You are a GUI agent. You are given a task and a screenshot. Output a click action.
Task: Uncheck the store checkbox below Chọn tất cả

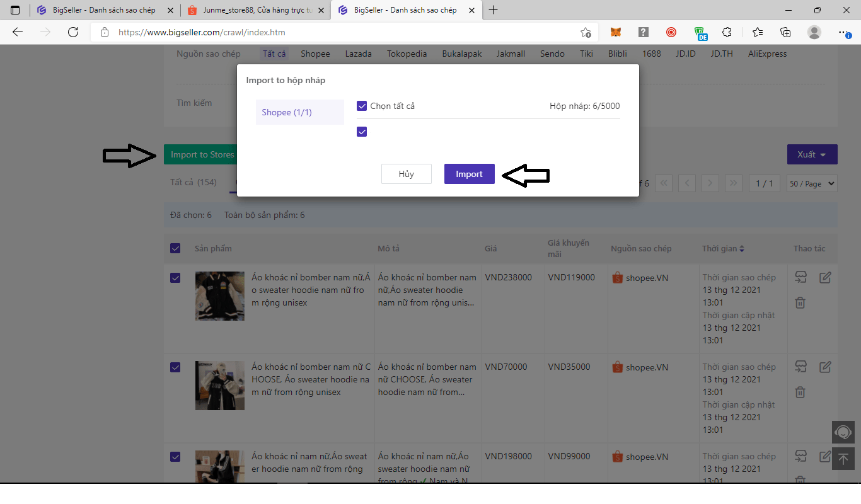pyautogui.click(x=362, y=132)
